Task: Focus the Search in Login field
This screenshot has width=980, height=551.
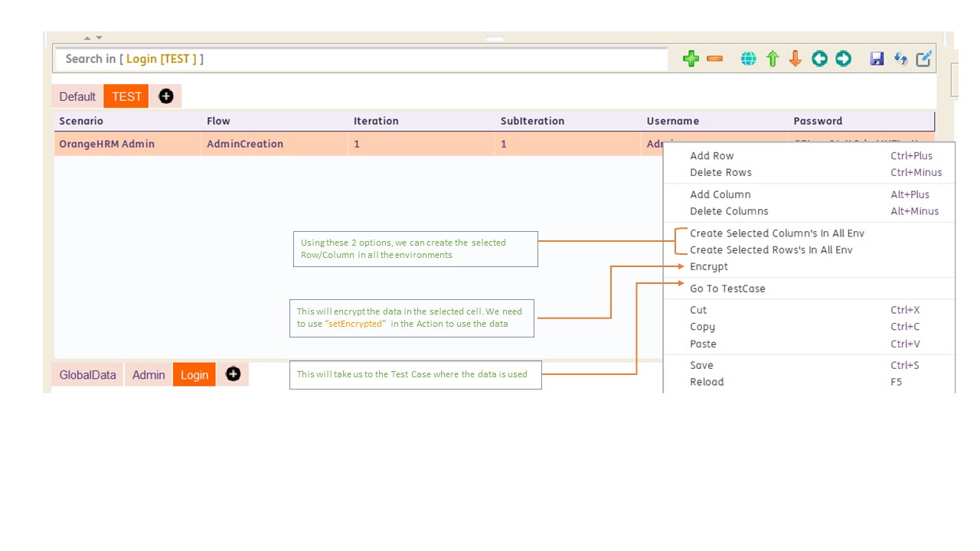Action: (x=361, y=59)
